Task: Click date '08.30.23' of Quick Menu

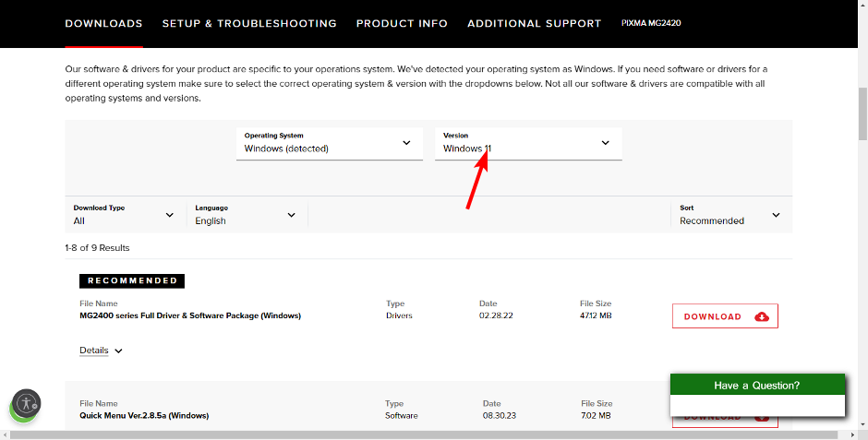Action: pos(500,416)
